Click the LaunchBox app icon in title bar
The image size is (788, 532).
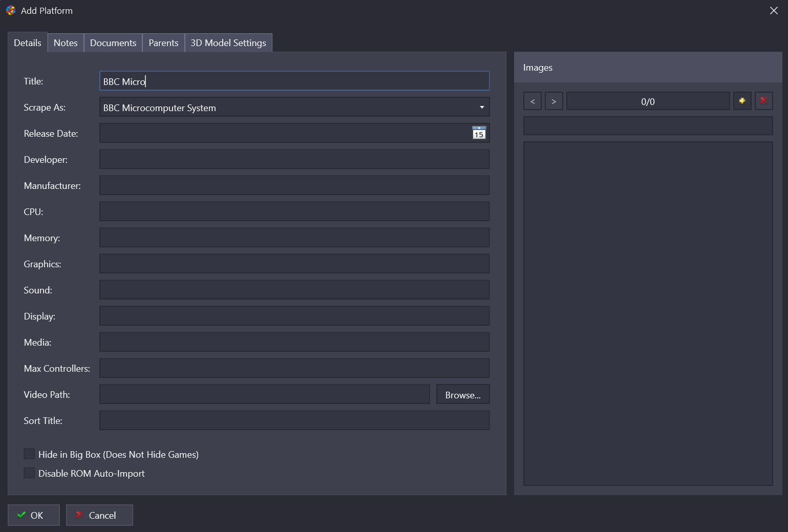coord(11,11)
